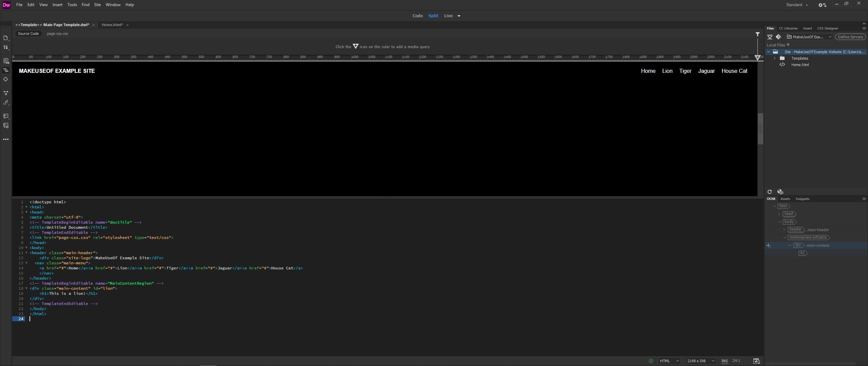Switch to the Home.html tab
Screen dimensions: 868x366
click(112, 25)
